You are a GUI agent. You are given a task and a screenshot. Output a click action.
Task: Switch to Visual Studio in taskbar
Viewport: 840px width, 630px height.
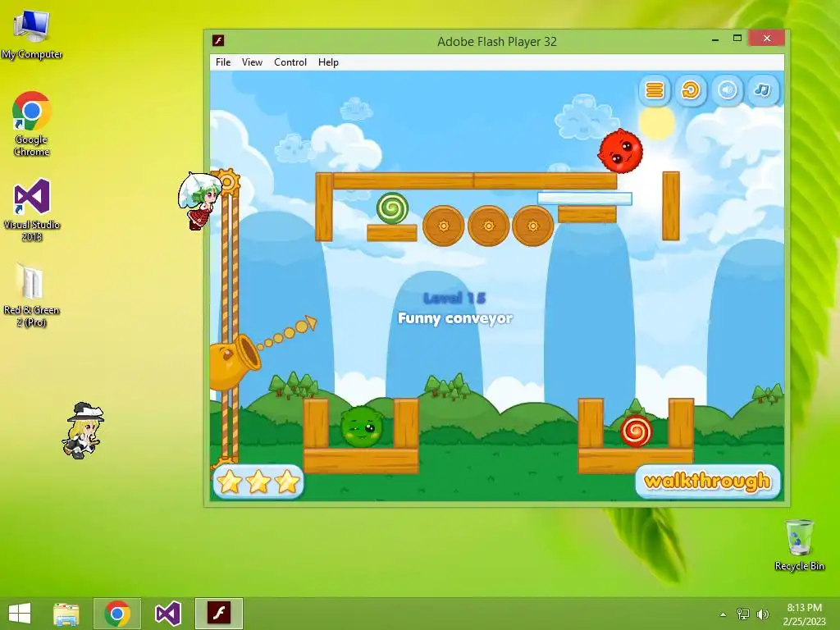point(167,614)
